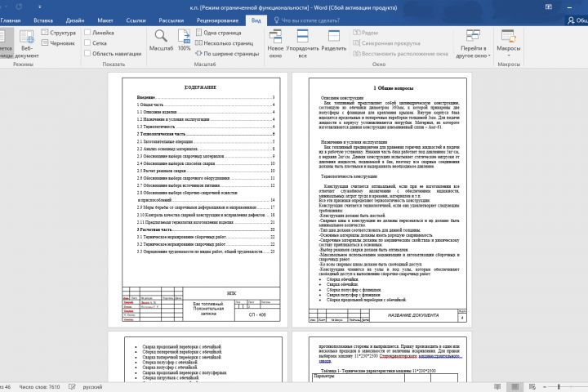Click 'Сборка обечайки' bullet item
This screenshot has height=392, width=588.
(x=343, y=279)
